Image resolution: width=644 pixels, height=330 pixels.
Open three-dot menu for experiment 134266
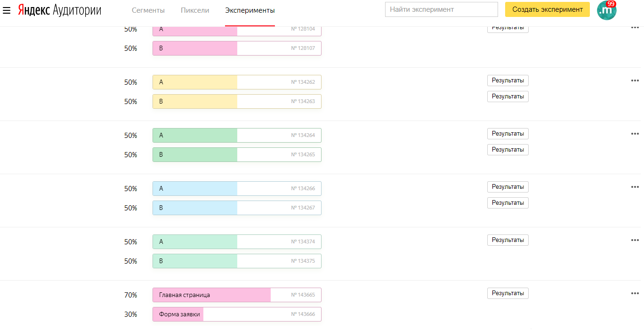(635, 187)
